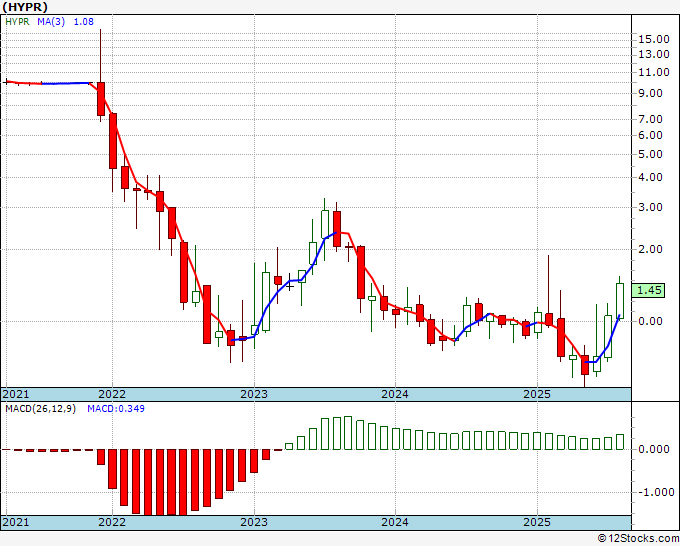This screenshot has height=546, width=680.
Task: Click the MACD(26,12,9) indicator label
Action: 40,409
